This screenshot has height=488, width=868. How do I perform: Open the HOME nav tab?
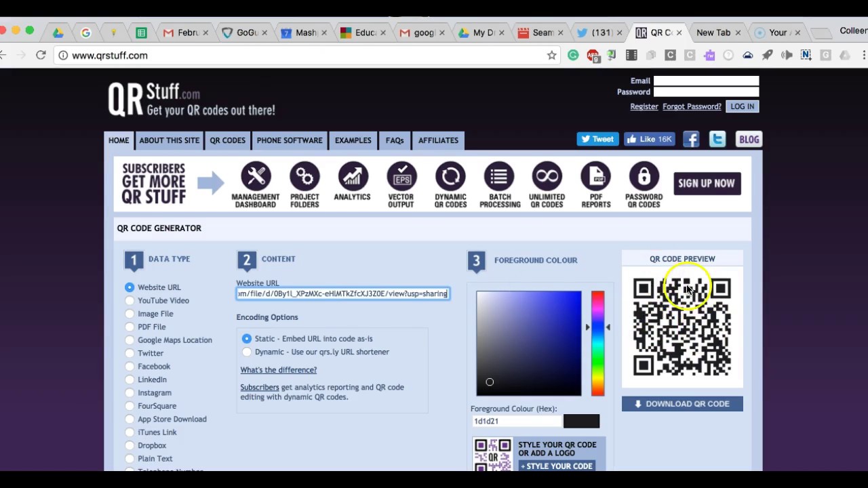point(119,140)
